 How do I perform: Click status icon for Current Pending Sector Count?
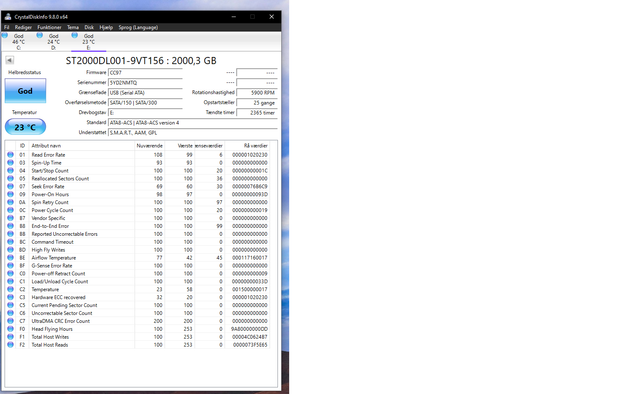pyautogui.click(x=10, y=305)
